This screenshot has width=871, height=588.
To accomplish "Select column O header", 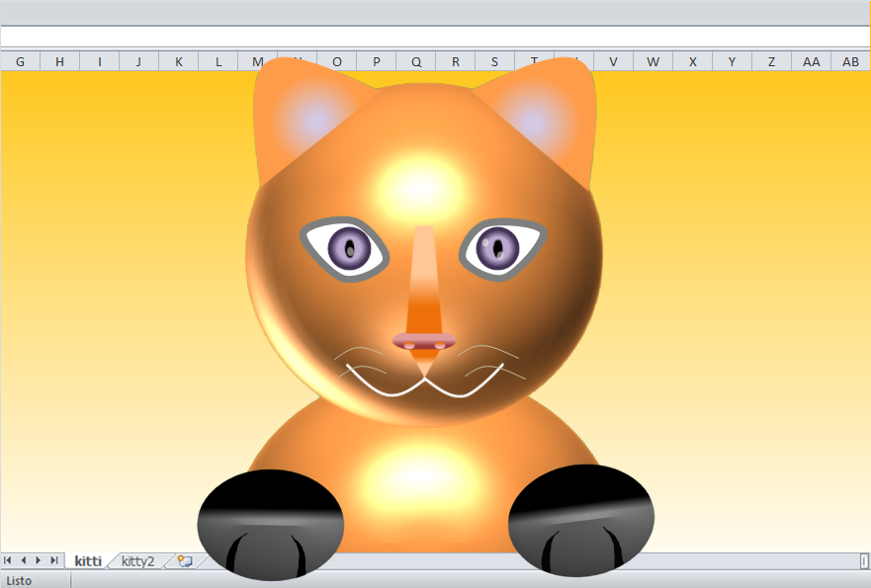I will click(x=336, y=61).
